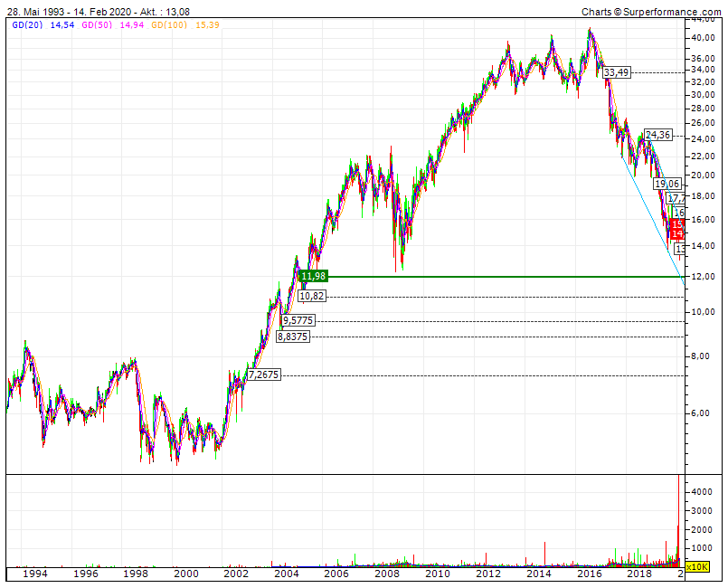The height and width of the screenshot is (588, 728).
Task: Click the Charts Surperformance.com credit
Action: click(x=651, y=12)
